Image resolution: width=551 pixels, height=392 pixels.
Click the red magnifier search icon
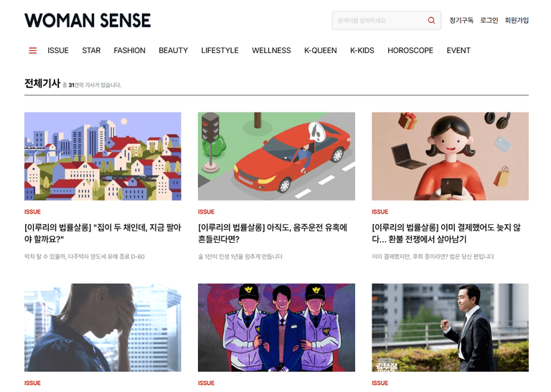(431, 20)
